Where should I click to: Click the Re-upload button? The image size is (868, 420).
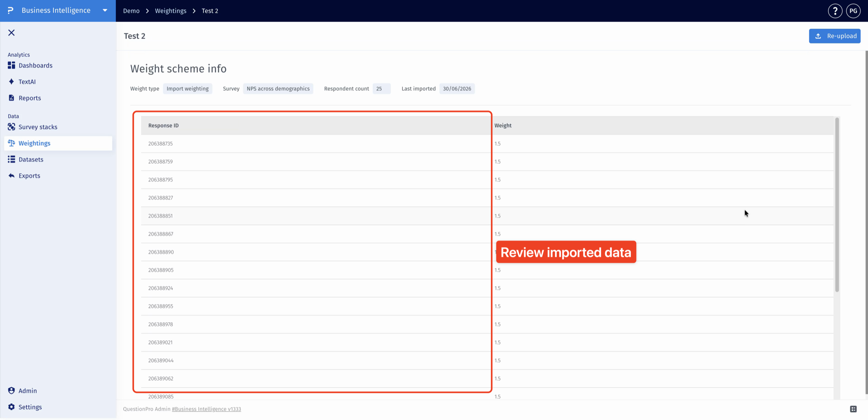(x=834, y=36)
